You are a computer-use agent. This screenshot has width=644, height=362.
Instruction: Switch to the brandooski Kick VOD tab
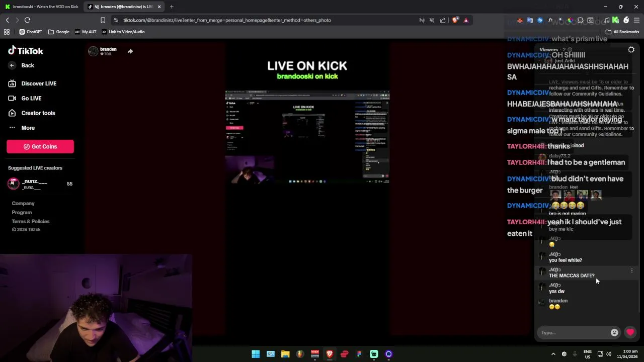click(42, 7)
